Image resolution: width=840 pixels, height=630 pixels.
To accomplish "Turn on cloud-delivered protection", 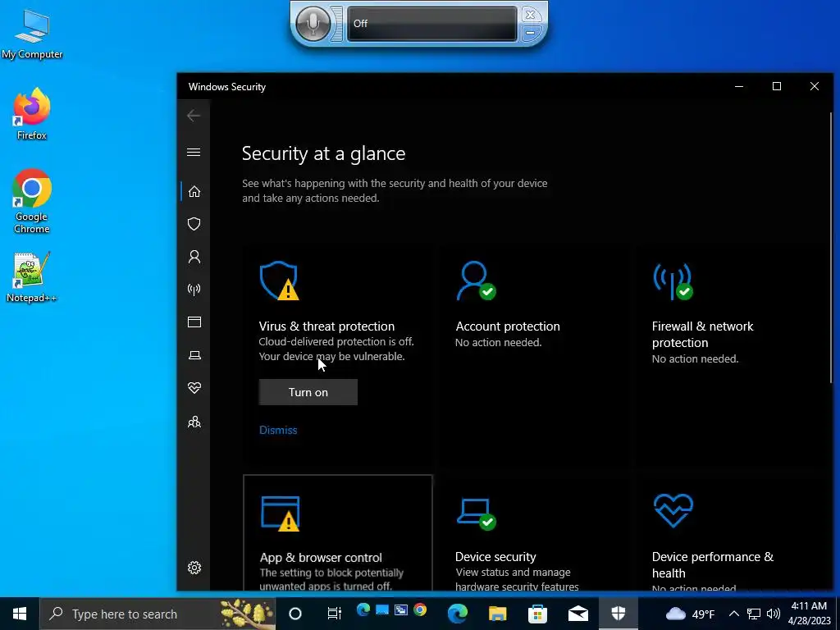I will click(308, 392).
